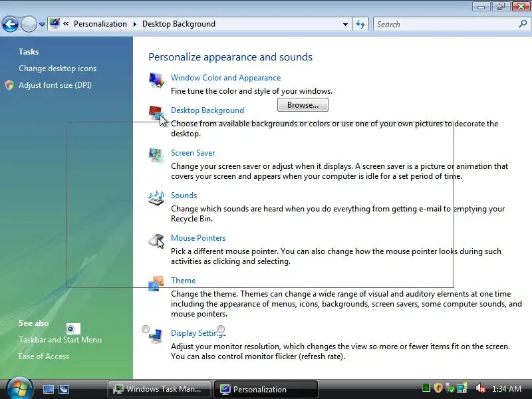Open Ease of Access link

pyautogui.click(x=44, y=356)
